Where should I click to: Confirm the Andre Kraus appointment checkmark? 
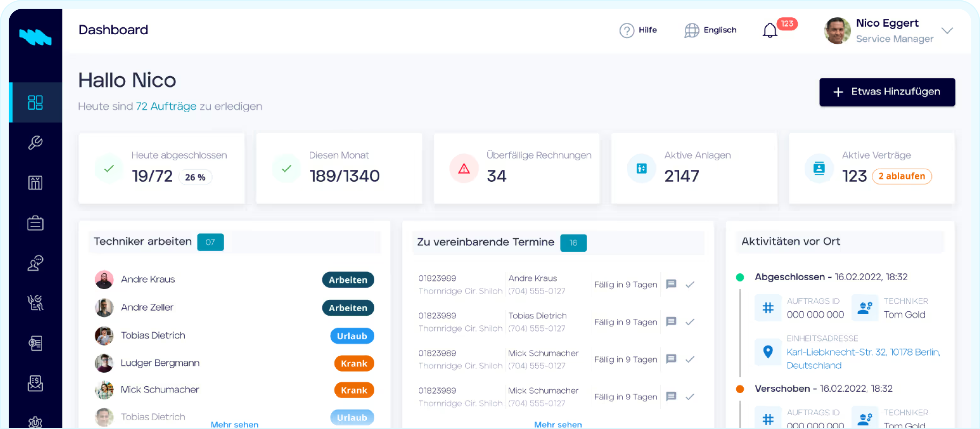coord(690,284)
